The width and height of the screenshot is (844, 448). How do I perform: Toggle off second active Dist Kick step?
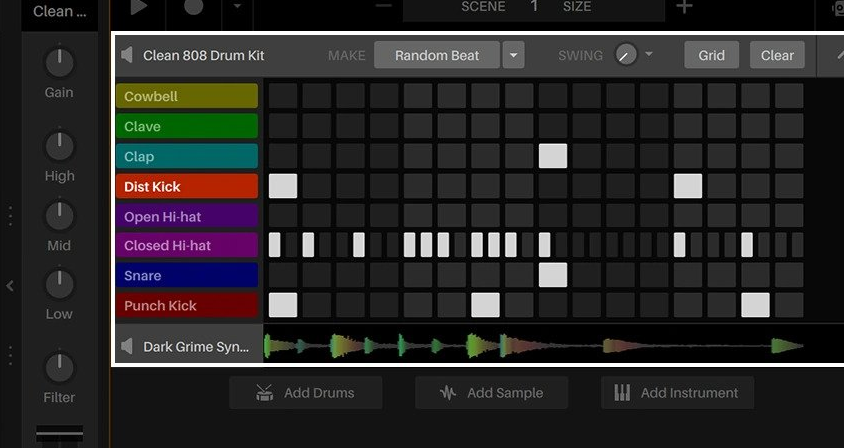click(688, 186)
